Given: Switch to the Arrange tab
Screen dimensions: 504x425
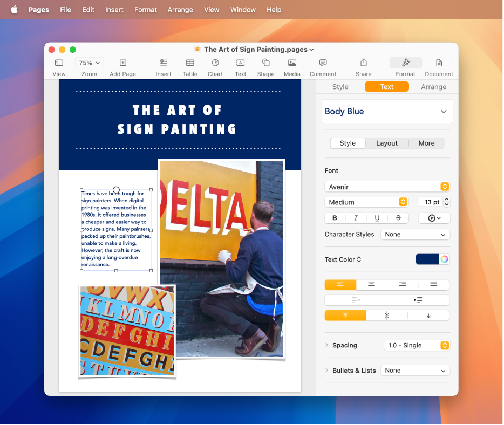Looking at the screenshot, I should pos(433,86).
